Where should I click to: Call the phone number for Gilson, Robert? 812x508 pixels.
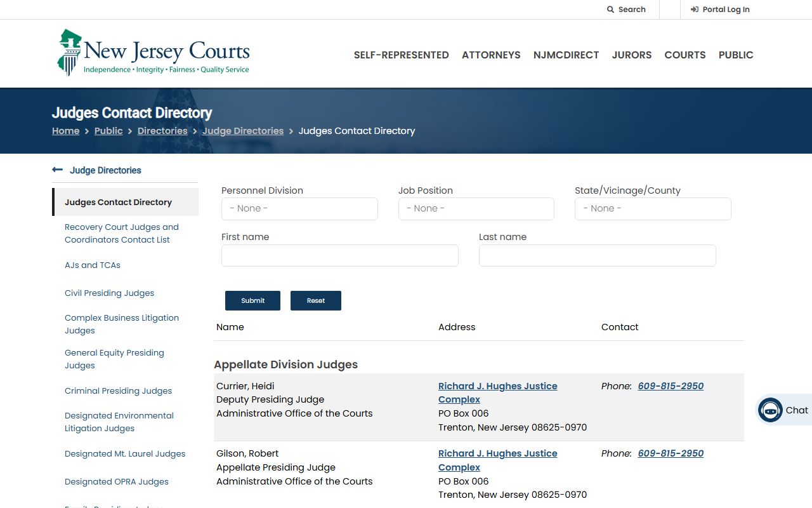671,453
